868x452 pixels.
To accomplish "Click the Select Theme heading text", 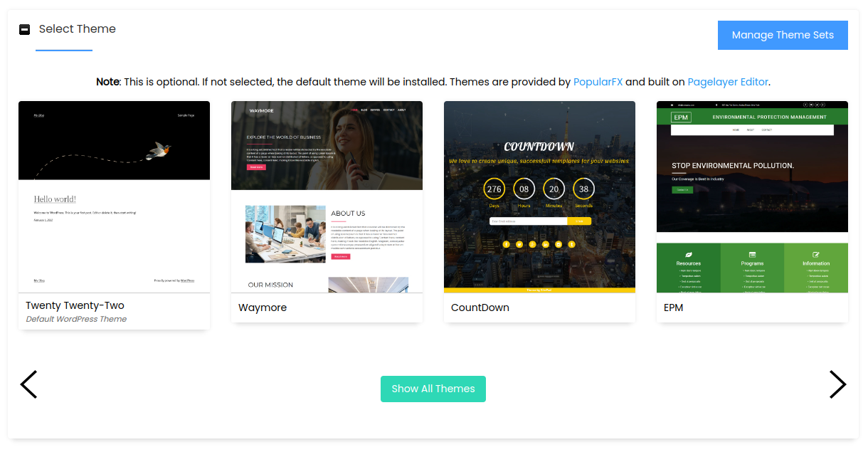I will [x=78, y=29].
